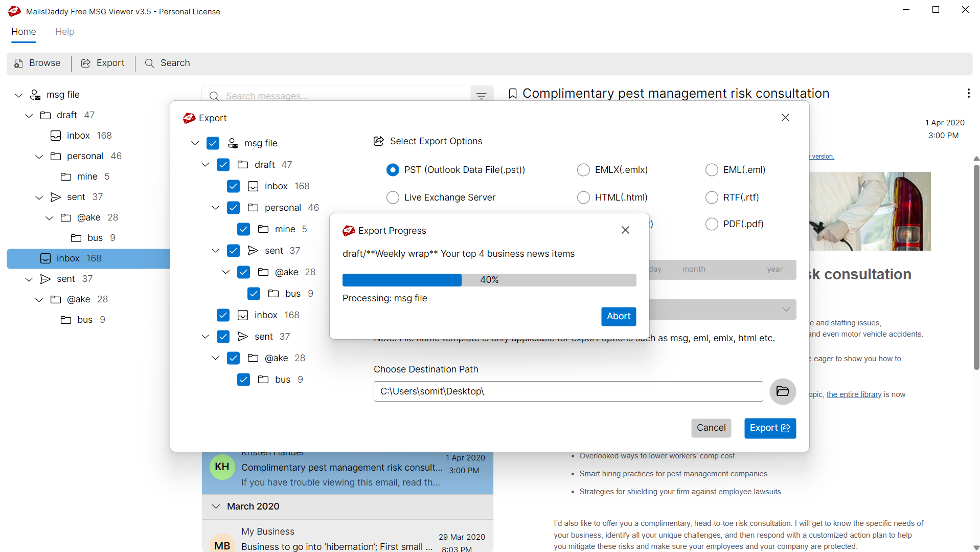The image size is (980, 552).
Task: Select EML export option
Action: click(712, 170)
